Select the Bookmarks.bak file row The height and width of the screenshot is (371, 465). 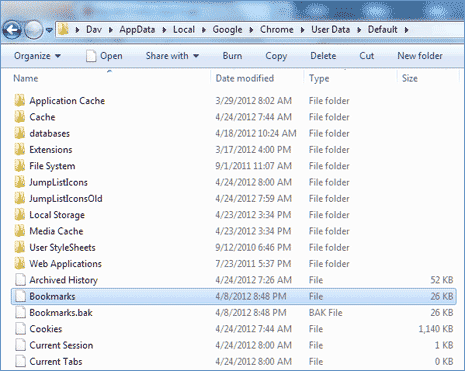click(233, 313)
